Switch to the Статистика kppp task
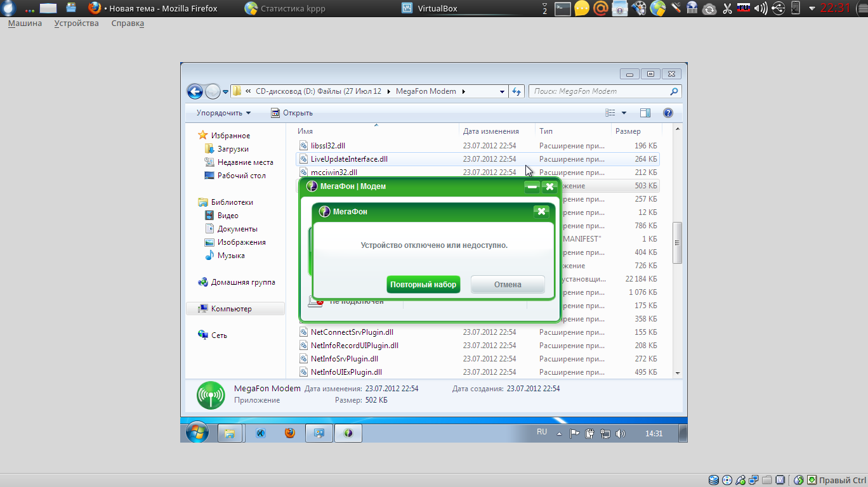 [x=286, y=8]
